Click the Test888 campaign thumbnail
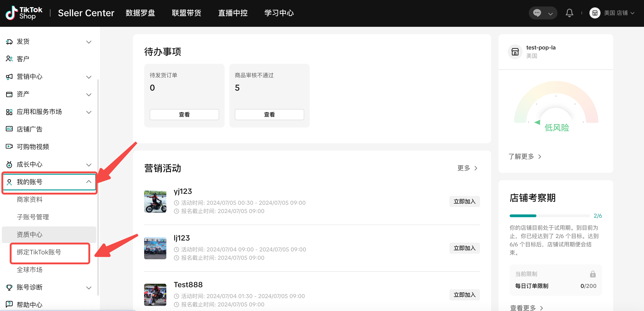 (x=155, y=295)
